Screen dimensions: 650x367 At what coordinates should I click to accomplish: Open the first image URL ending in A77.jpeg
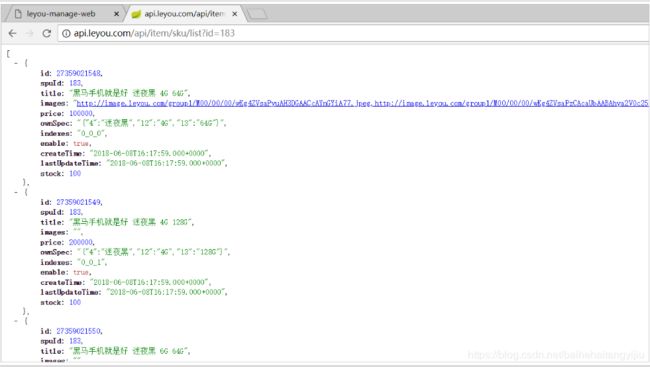pyautogui.click(x=223, y=103)
